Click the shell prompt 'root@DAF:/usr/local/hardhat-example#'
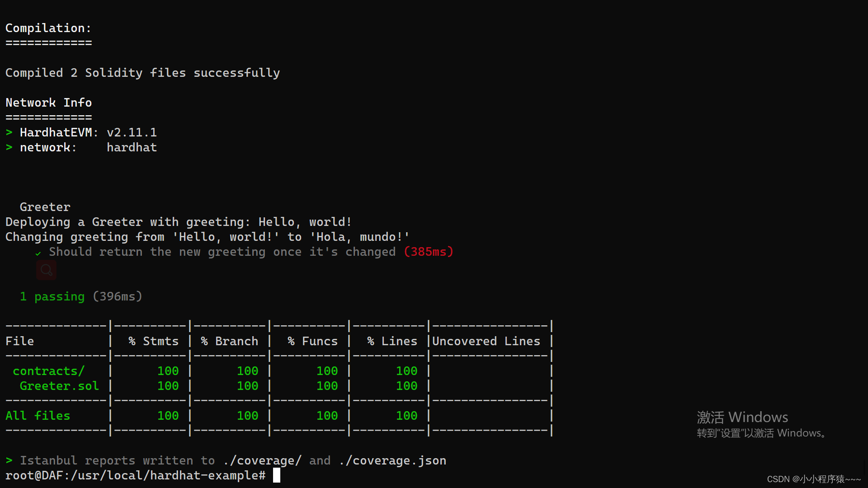868x488 pixels. tap(136, 475)
